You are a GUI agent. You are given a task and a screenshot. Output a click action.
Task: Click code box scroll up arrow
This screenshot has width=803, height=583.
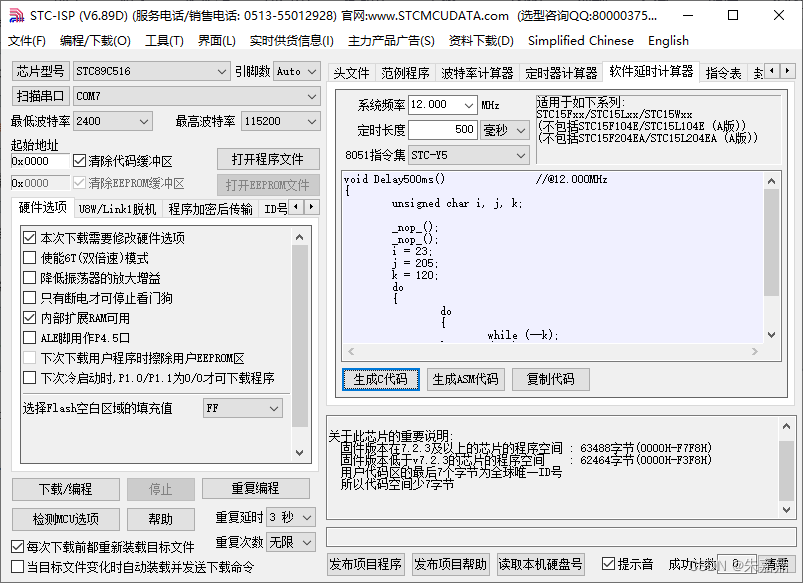pyautogui.click(x=771, y=181)
